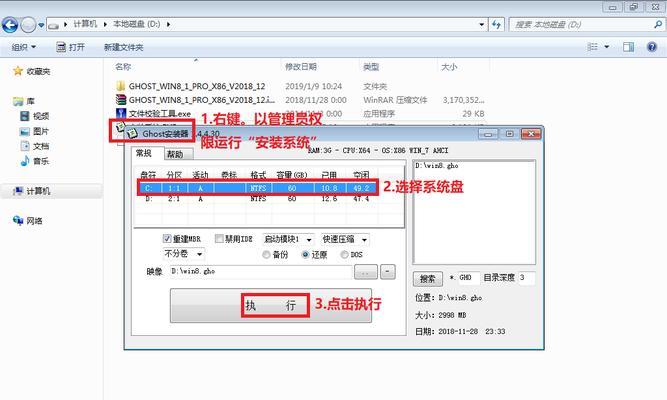Open the 文档 library

pyautogui.click(x=35, y=146)
